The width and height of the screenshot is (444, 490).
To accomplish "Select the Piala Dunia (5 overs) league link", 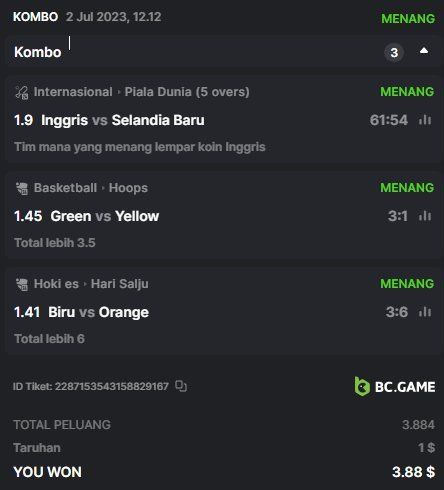I will click(187, 92).
